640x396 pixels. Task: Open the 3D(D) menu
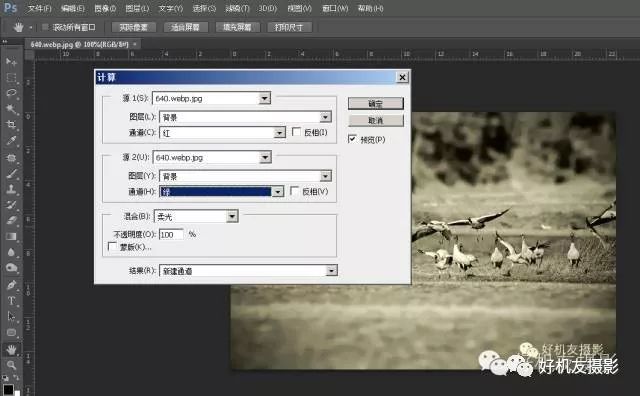268,8
